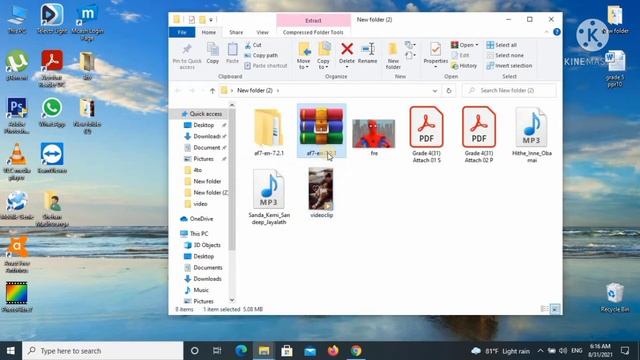Switch to the View ribbon tab
The width and height of the screenshot is (640, 360).
click(262, 32)
